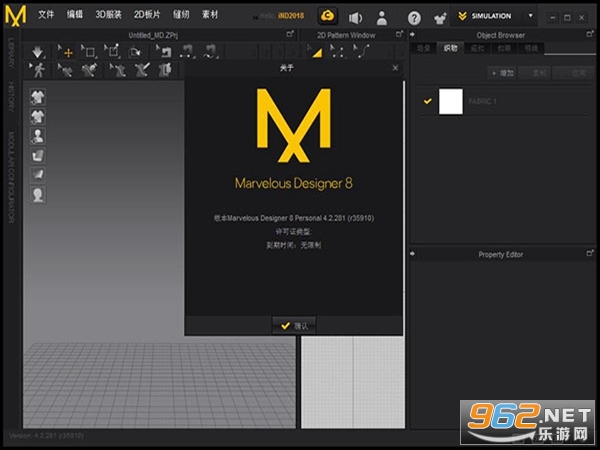Close the 关于 about dialog

click(395, 68)
